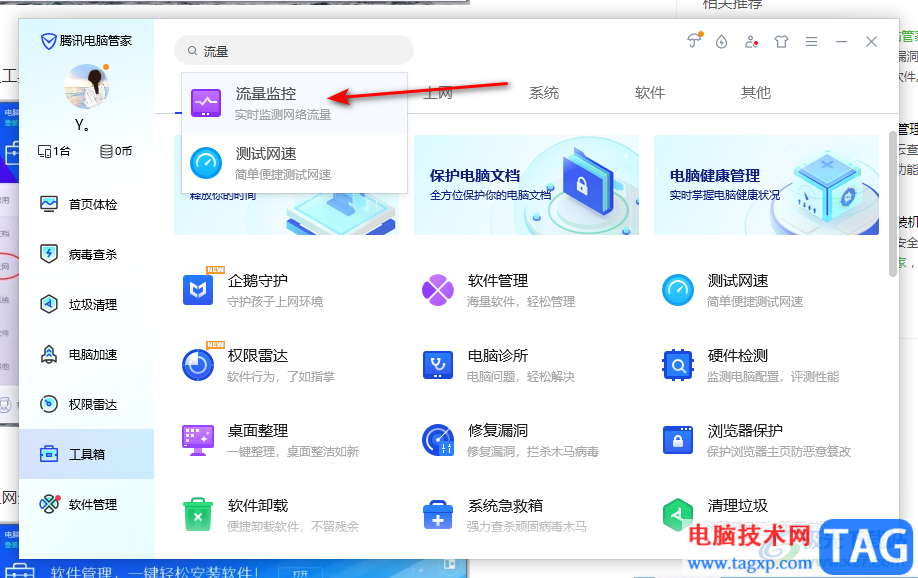The image size is (918, 578).
Task: Launch 软件管理 tool icon in grid
Action: tap(438, 290)
